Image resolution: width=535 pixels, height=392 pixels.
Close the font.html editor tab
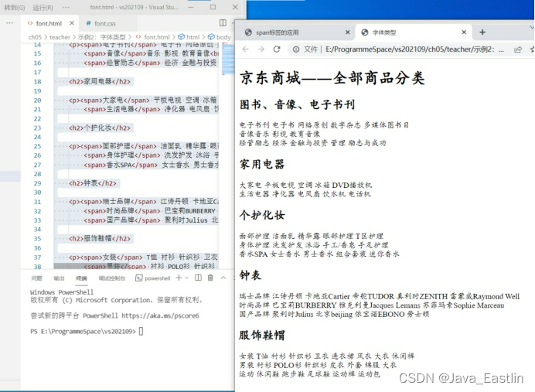(72, 23)
